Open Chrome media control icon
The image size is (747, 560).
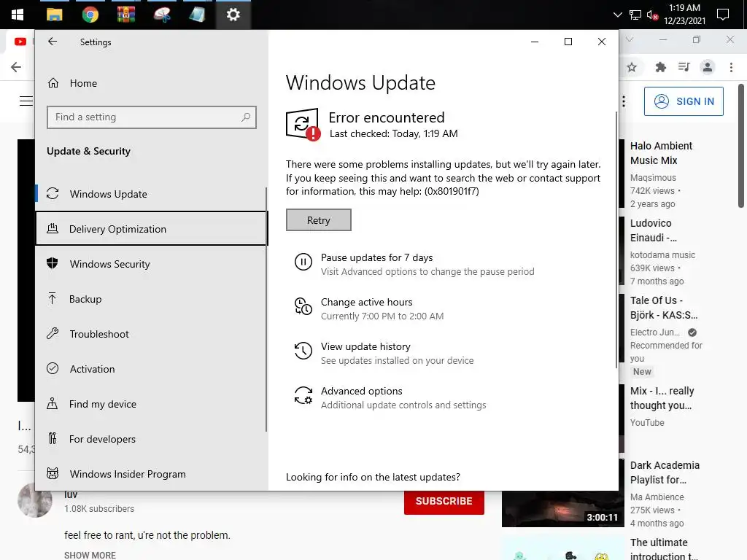tap(684, 67)
